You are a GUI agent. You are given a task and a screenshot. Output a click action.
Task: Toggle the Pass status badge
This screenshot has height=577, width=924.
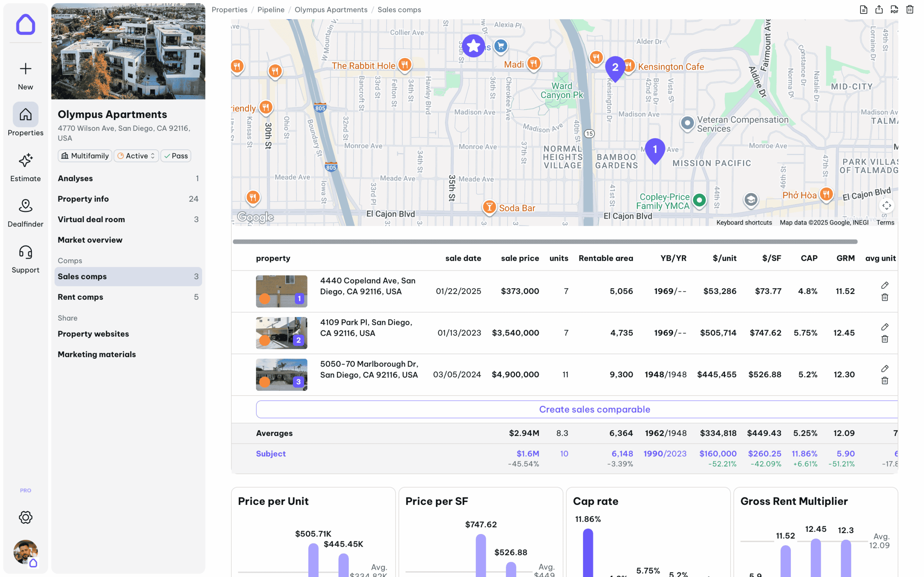point(176,156)
